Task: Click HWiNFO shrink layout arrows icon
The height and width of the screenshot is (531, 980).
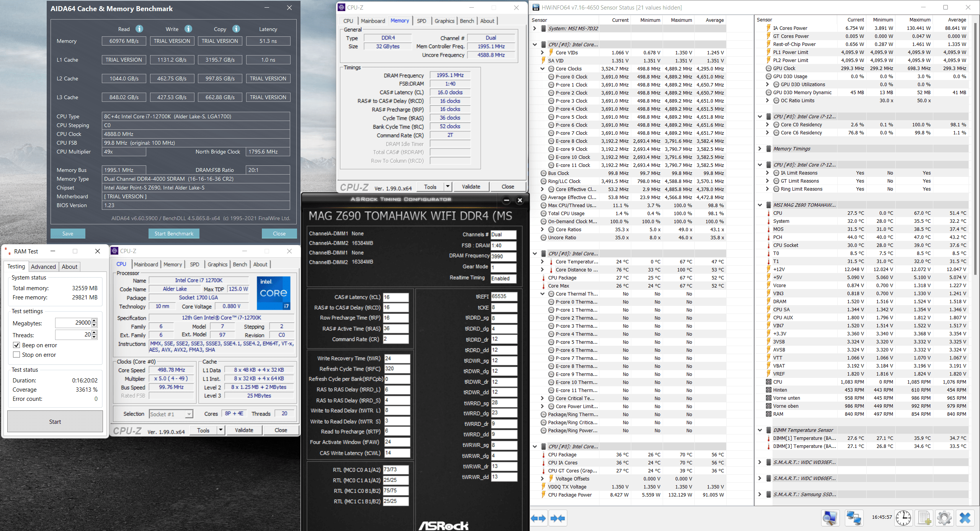Action: point(557,518)
